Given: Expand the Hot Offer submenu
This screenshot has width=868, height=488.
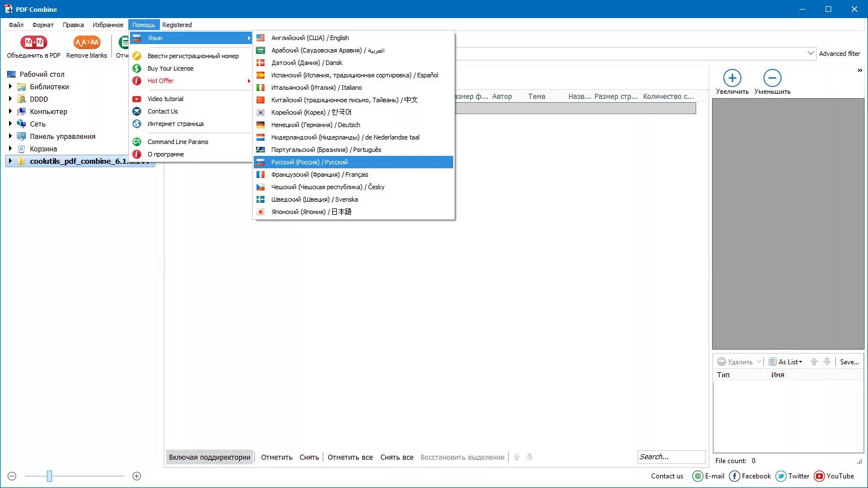Looking at the screenshot, I should tap(190, 81).
